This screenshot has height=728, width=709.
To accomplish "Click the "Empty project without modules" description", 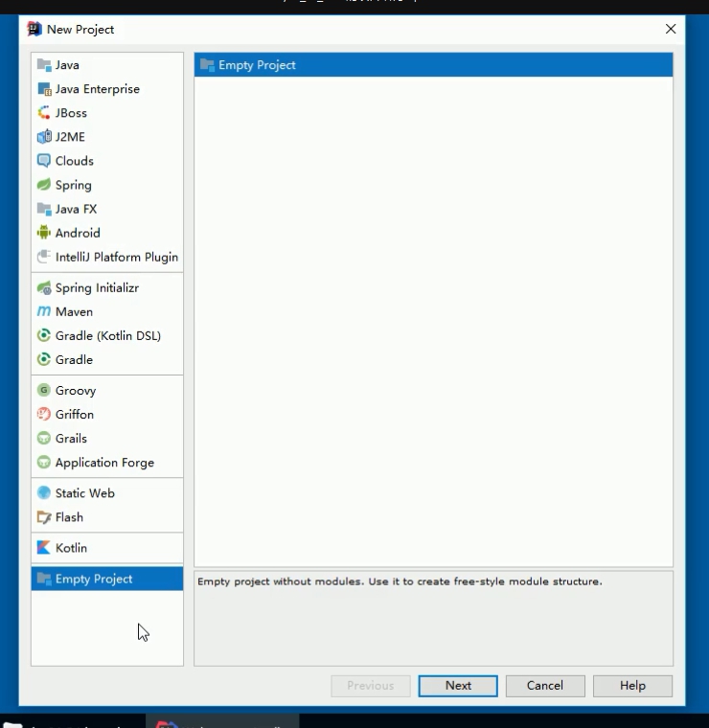I will (400, 581).
